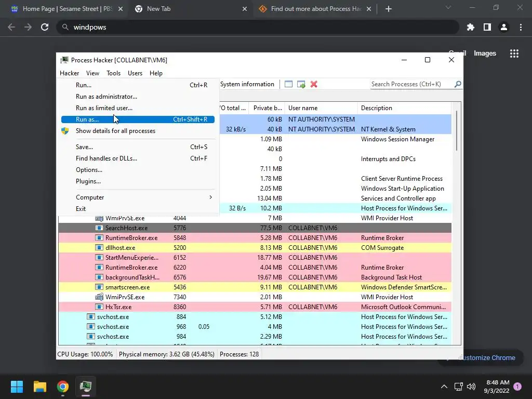Sort by the Description column header

[404, 108]
